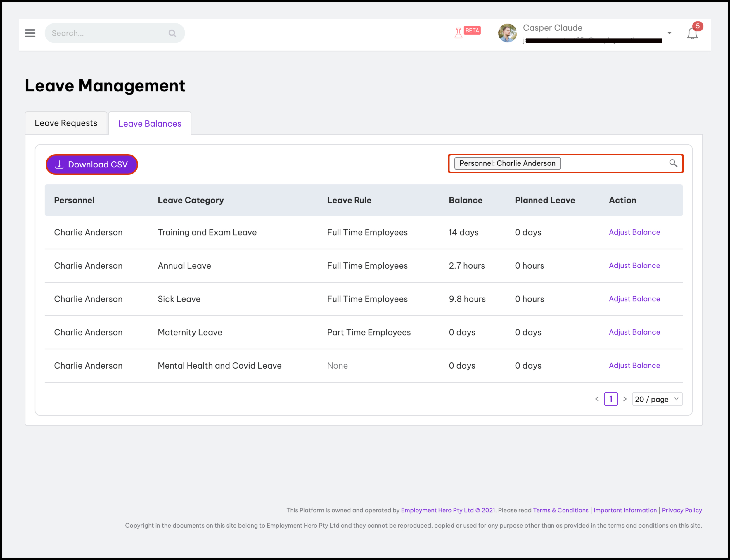Click the Annual Leave cell
Viewport: 730px width, 560px height.
(184, 266)
